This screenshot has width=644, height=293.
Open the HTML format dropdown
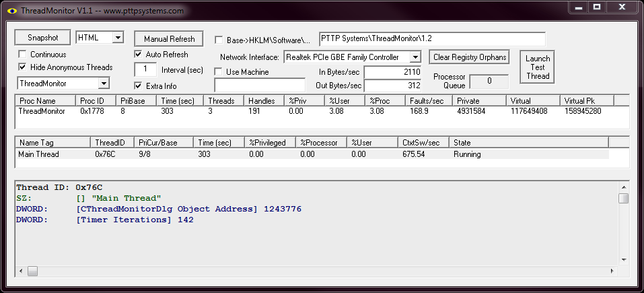coord(117,38)
